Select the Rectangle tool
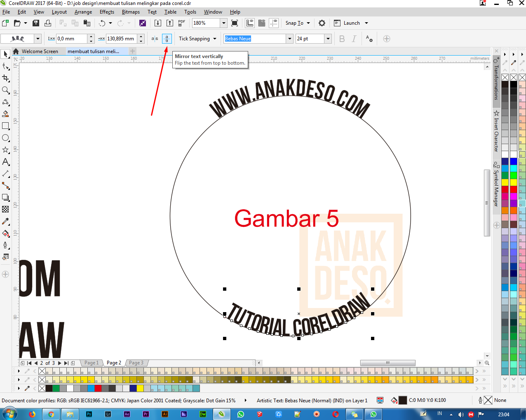This screenshot has width=526, height=420. (5, 126)
